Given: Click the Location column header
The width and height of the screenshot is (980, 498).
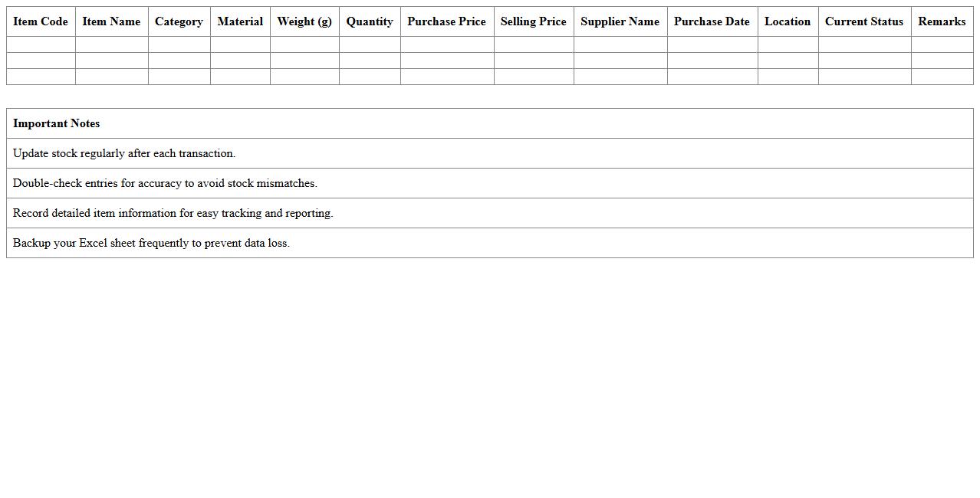Looking at the screenshot, I should pos(788,21).
